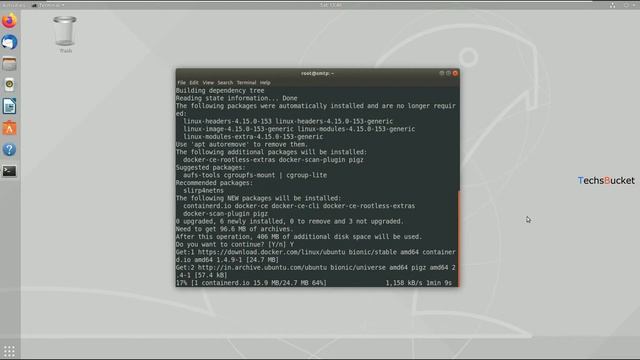Open the terminal File menu
640x360 pixels.
182,82
